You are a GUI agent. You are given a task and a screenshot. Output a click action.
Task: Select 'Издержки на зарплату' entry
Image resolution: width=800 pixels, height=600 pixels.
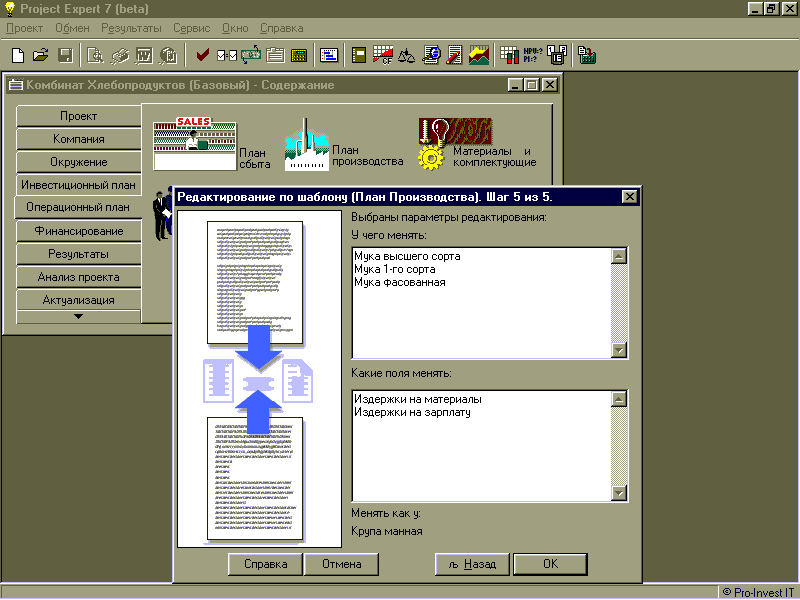(412, 412)
